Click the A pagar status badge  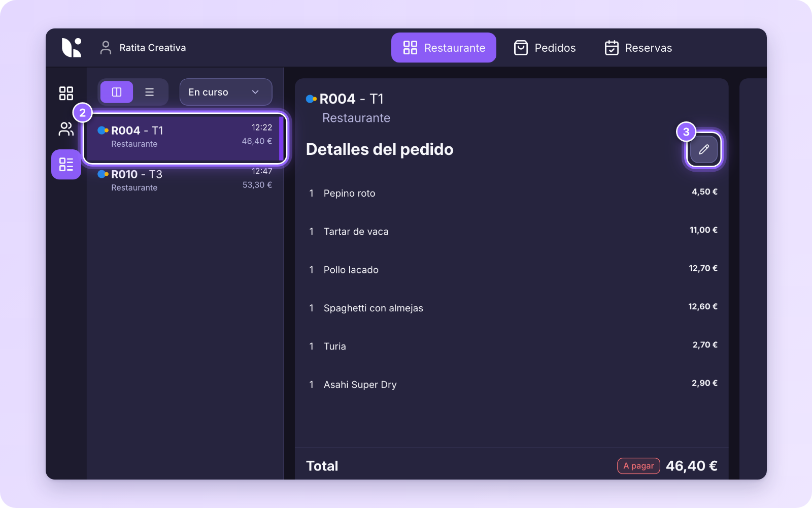pos(638,466)
